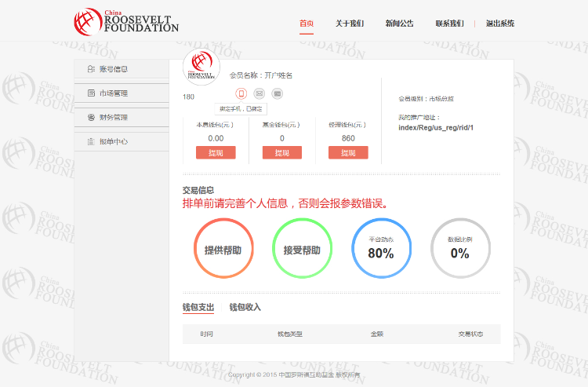Click the 交易信息 section heading
588x387 pixels.
tap(198, 190)
